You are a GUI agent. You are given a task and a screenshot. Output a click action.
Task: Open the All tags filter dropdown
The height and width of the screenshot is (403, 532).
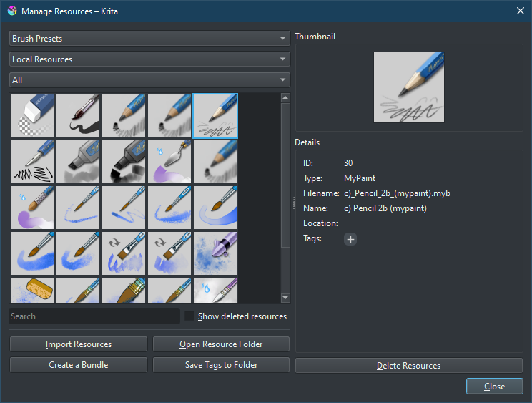[x=149, y=80]
